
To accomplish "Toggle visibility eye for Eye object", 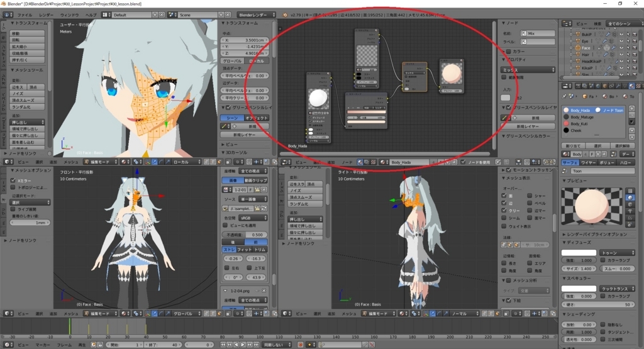I will pyautogui.click(x=621, y=41).
